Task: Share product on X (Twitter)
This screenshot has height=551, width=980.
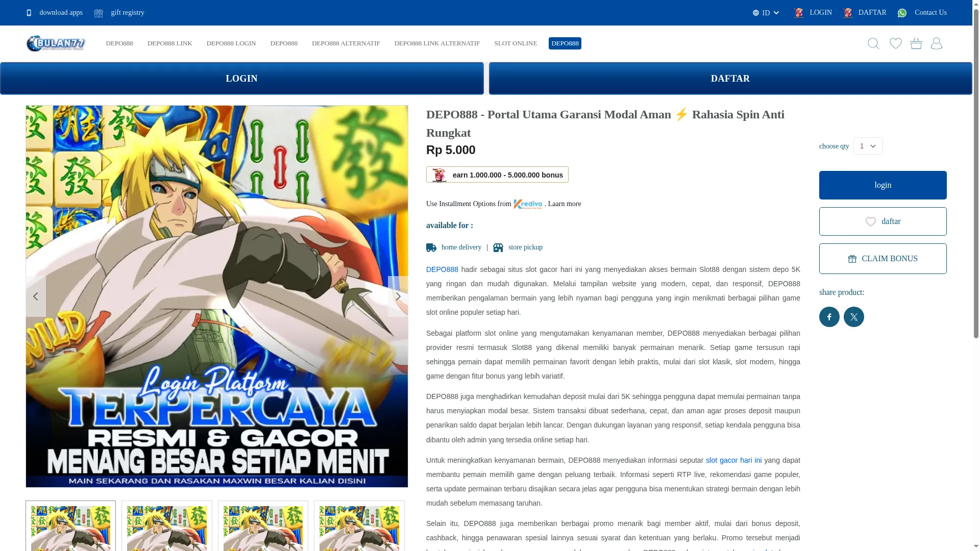Action: click(x=854, y=317)
